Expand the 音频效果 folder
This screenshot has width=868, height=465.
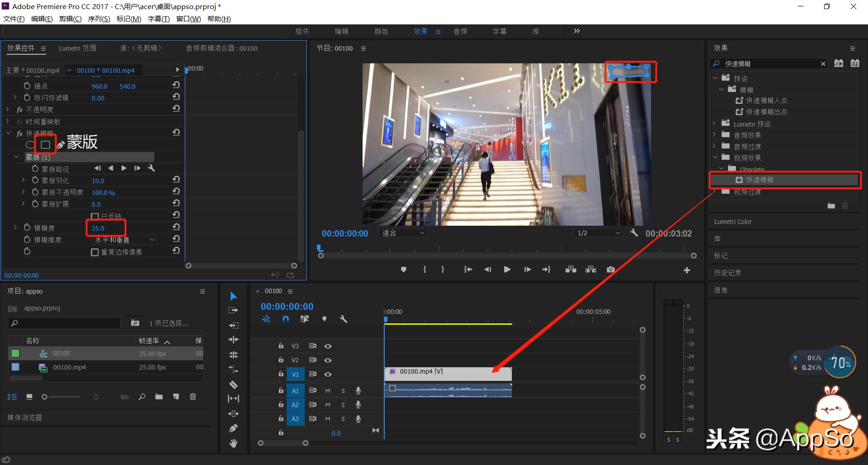click(715, 135)
